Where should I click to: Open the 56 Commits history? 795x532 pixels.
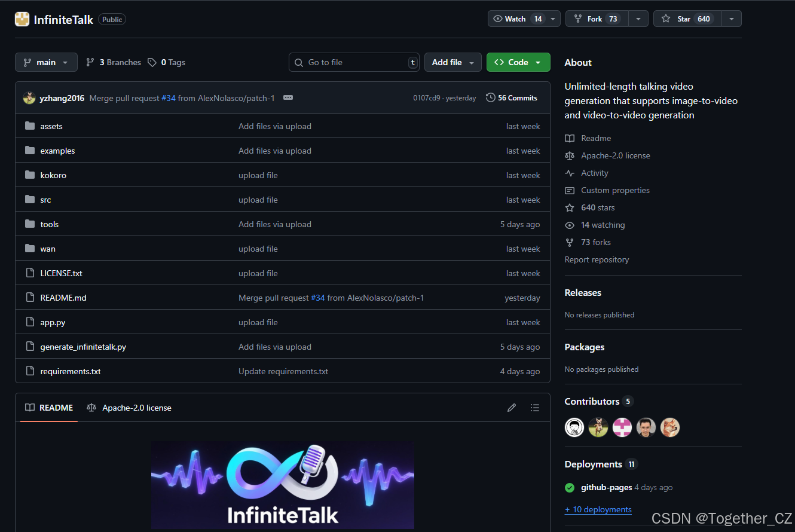pyautogui.click(x=512, y=97)
